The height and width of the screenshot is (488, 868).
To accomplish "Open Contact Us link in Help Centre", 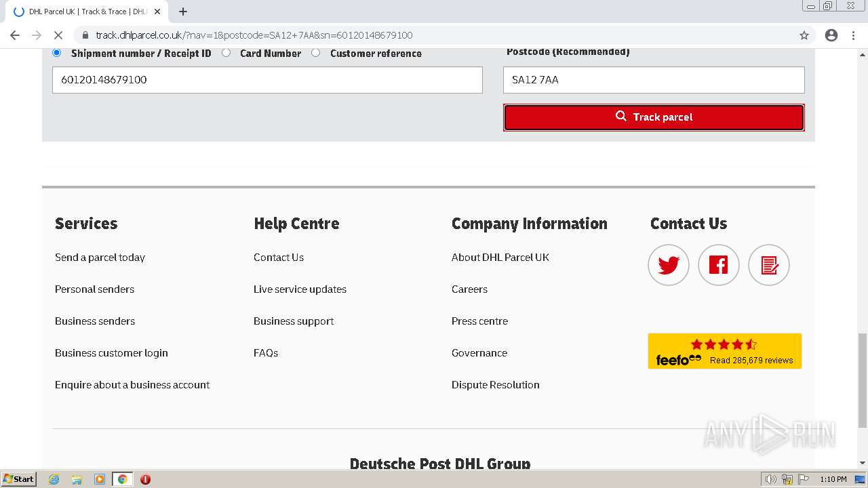I will (279, 258).
